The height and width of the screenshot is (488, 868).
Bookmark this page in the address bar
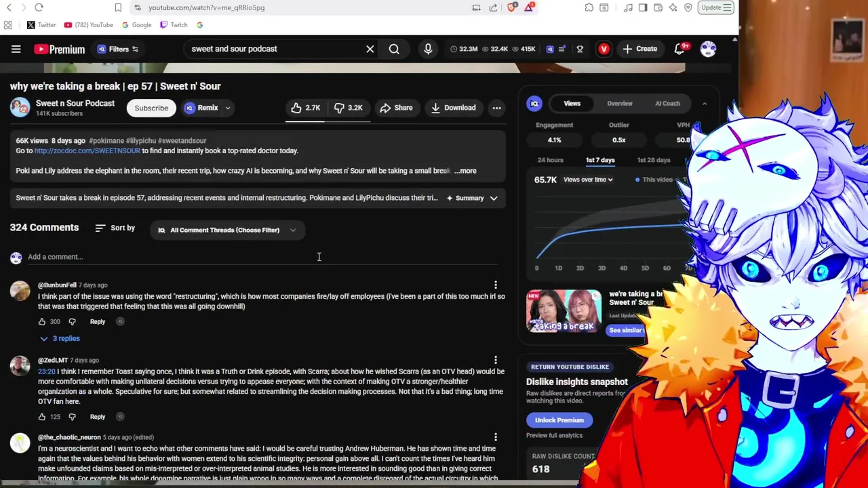[x=118, y=7]
